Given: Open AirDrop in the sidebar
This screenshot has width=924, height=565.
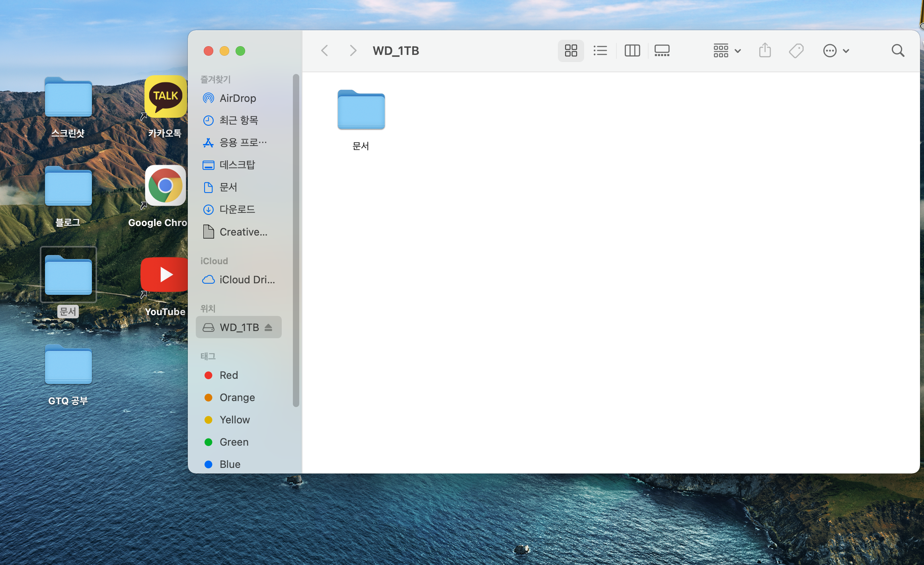Looking at the screenshot, I should pos(238,98).
